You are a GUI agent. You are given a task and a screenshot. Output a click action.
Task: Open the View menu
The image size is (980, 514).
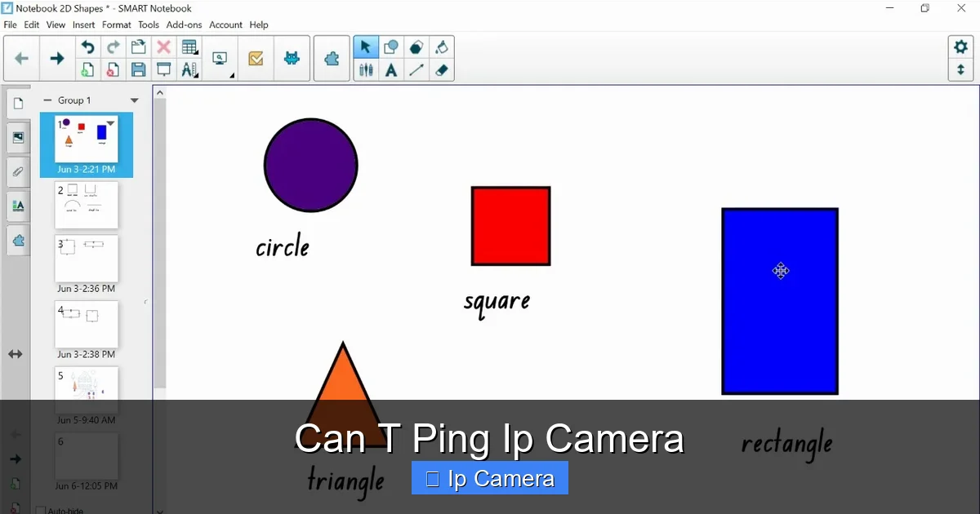point(56,24)
